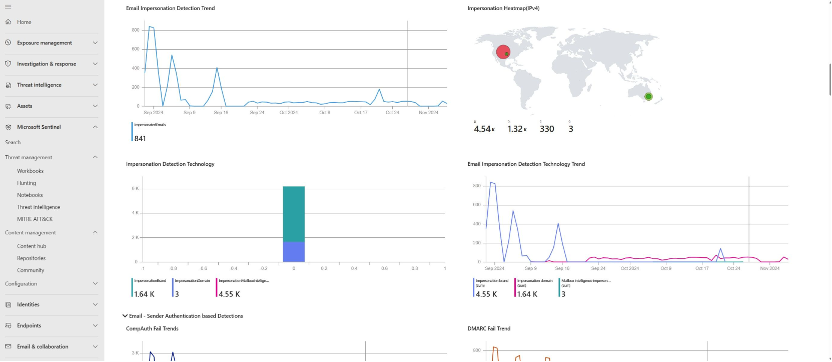Click heatmap value 4.54 K
This screenshot has height=362, width=832.
484,129
